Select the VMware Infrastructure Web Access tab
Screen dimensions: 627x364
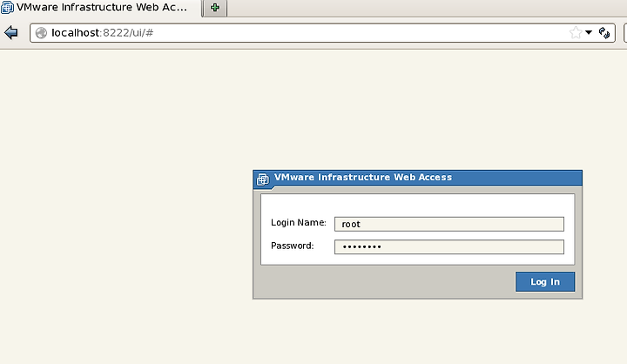pos(101,8)
